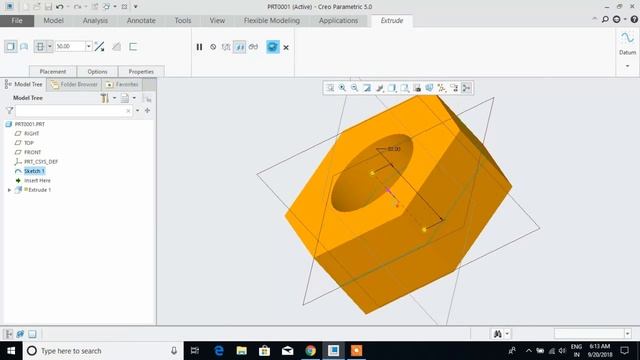Open the Saved Orientations icon
The height and width of the screenshot is (360, 640).
(404, 88)
